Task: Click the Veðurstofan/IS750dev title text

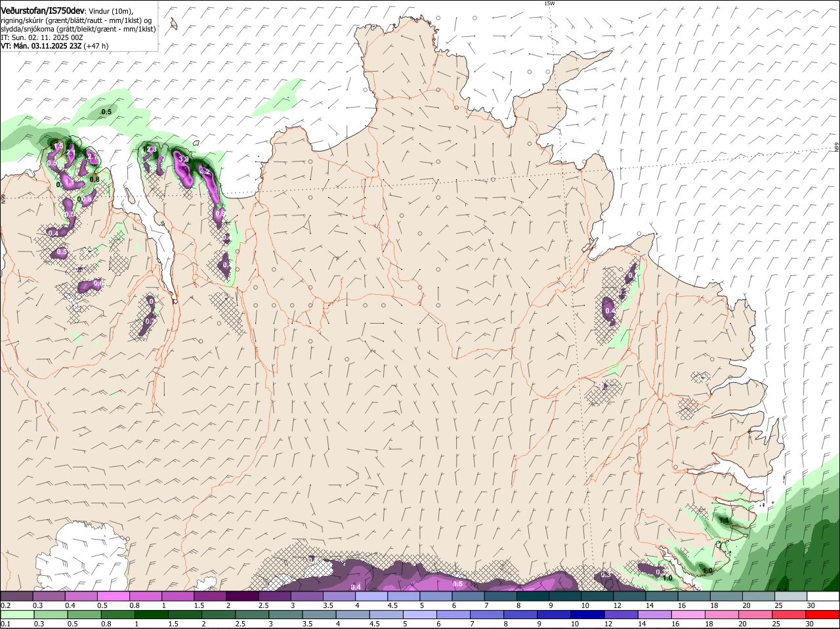Action: click(x=43, y=11)
